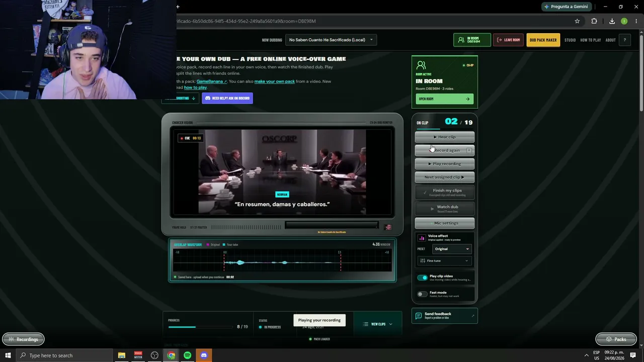The width and height of the screenshot is (644, 362).
Task: Open File Explorer from the taskbar
Action: pos(122,355)
